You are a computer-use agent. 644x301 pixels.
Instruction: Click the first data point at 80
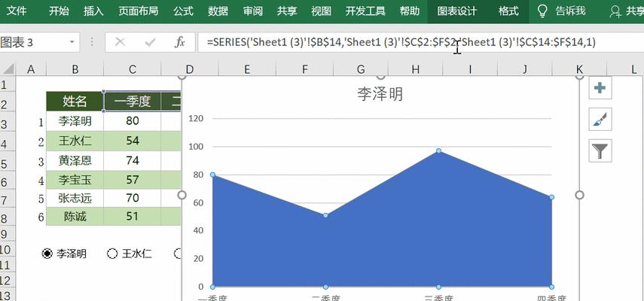point(212,175)
